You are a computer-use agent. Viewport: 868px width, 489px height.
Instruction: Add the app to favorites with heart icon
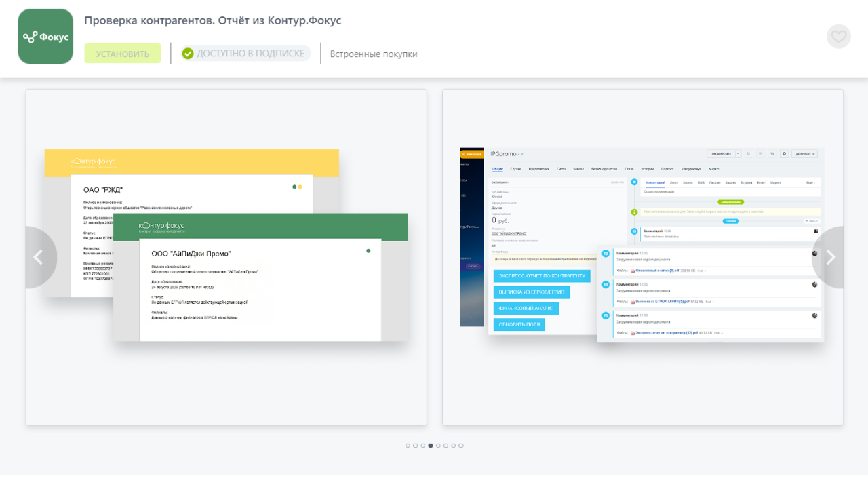point(839,37)
